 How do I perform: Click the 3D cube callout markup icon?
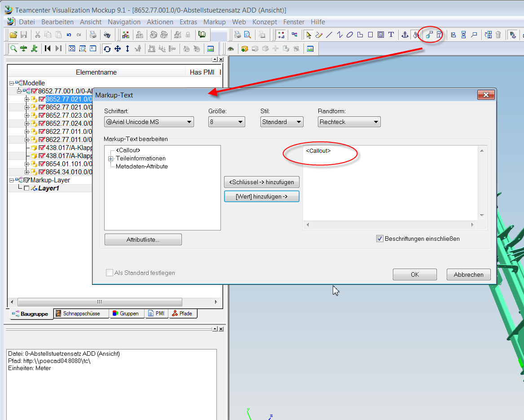(x=429, y=35)
